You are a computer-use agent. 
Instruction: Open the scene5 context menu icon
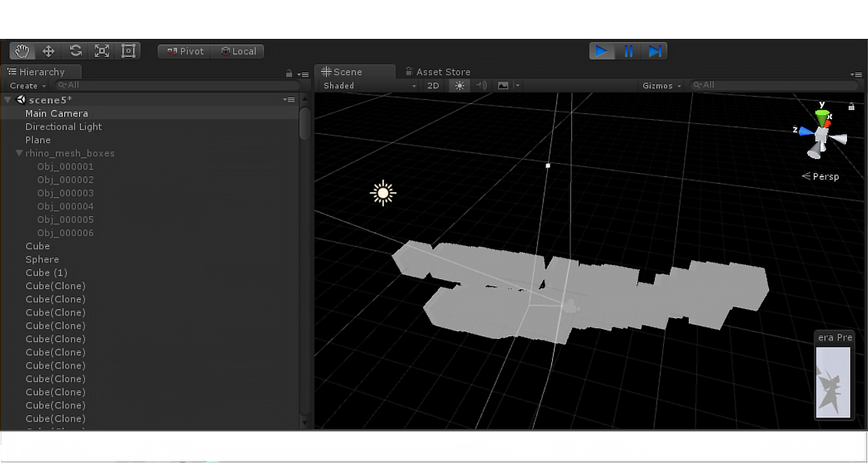pyautogui.click(x=289, y=99)
